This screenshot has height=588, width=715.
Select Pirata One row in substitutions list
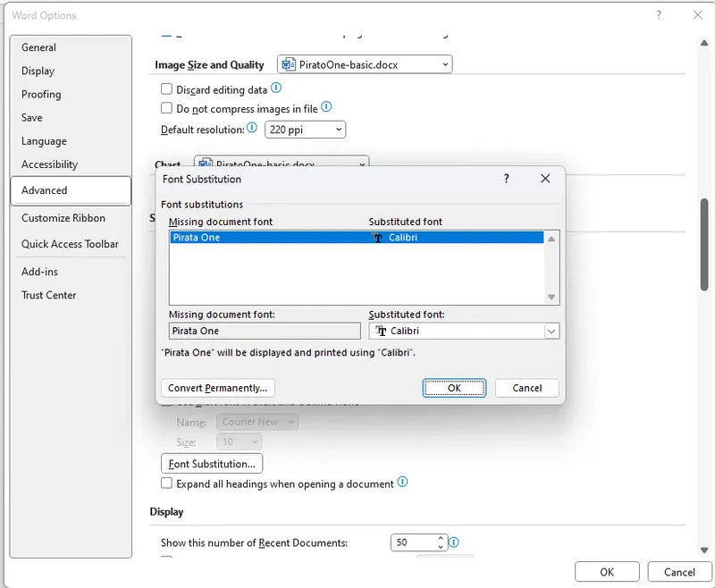coord(357,238)
